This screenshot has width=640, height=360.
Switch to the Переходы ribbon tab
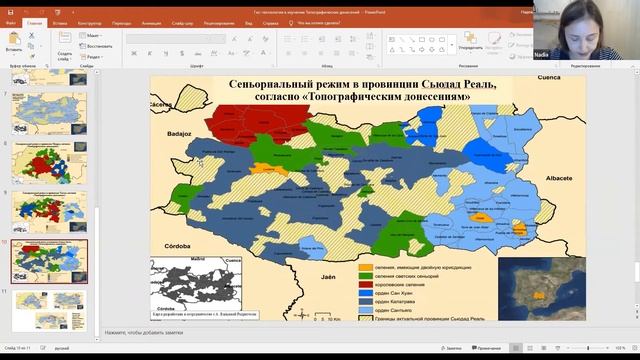coord(122,23)
